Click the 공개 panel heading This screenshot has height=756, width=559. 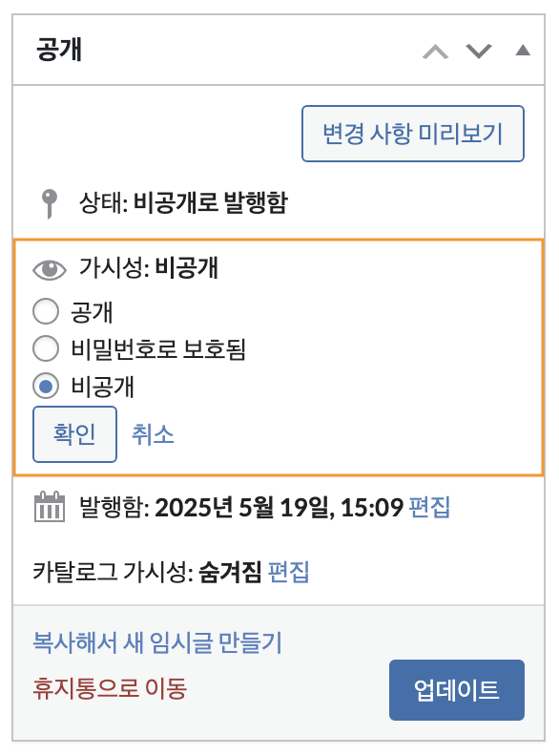(x=59, y=50)
